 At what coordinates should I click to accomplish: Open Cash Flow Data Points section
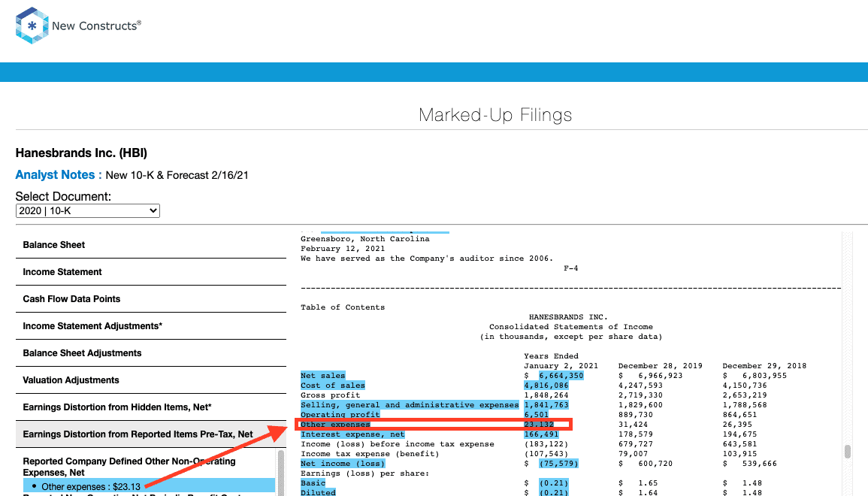pos(150,299)
